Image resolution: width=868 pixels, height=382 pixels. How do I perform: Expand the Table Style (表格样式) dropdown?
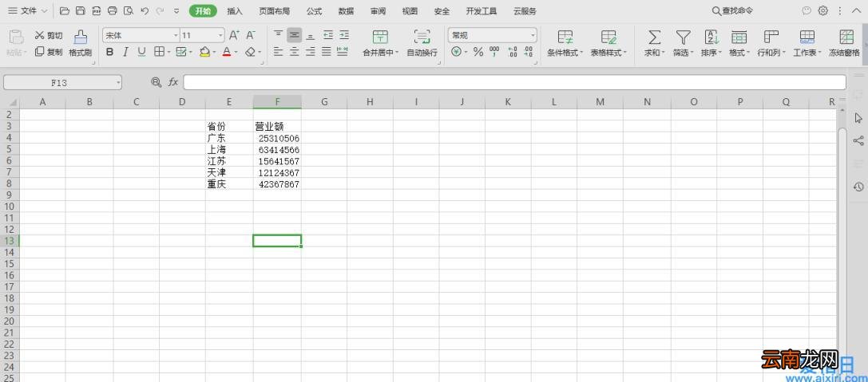tap(625, 53)
